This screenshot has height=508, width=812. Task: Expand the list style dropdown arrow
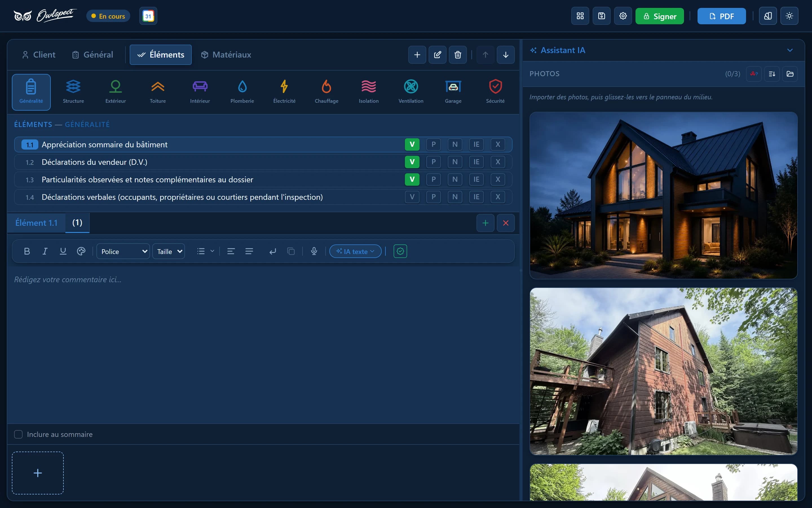click(212, 251)
